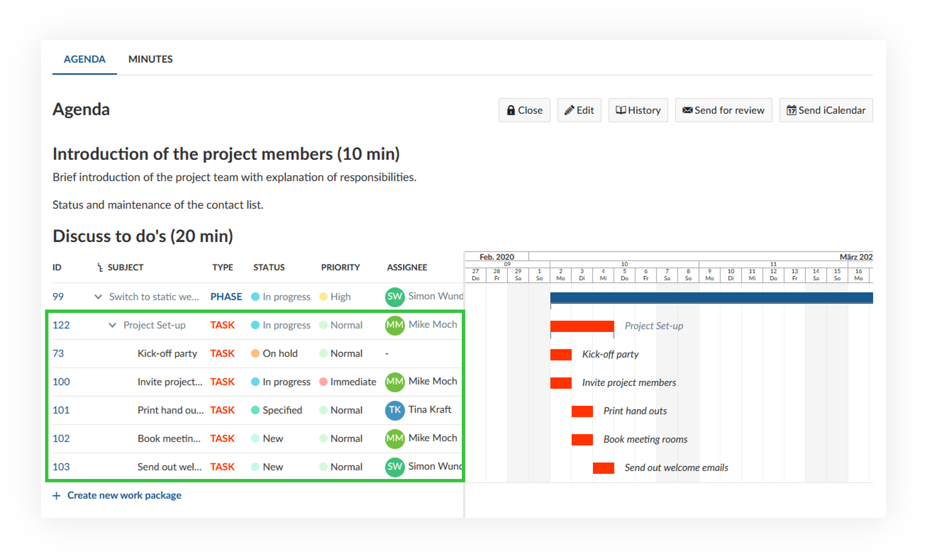Screen dimensions: 927x560
Task: Open status dropdown 'On hold' for Kick-off party
Action: pos(280,353)
